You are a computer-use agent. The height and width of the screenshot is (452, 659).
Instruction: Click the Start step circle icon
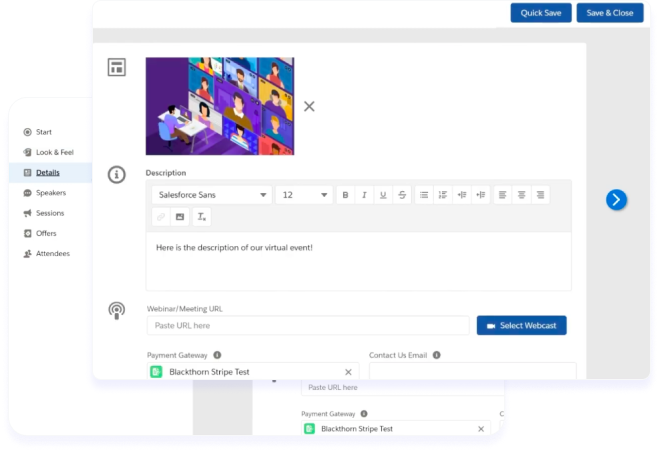pos(27,132)
